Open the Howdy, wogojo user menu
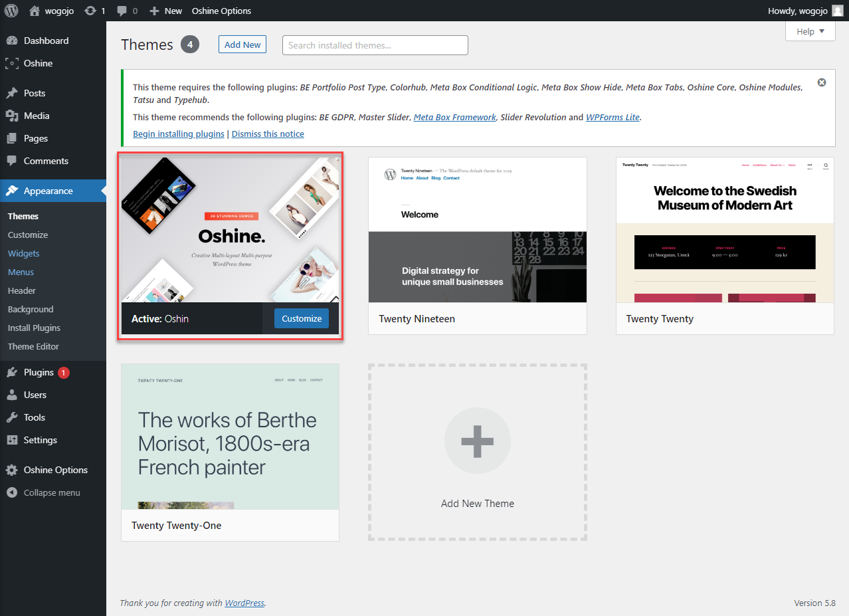 click(804, 11)
